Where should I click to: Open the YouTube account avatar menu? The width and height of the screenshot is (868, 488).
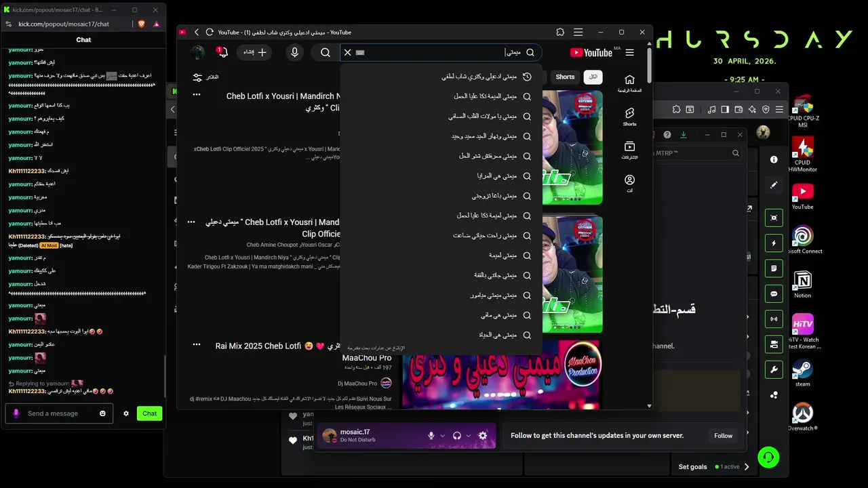[197, 52]
